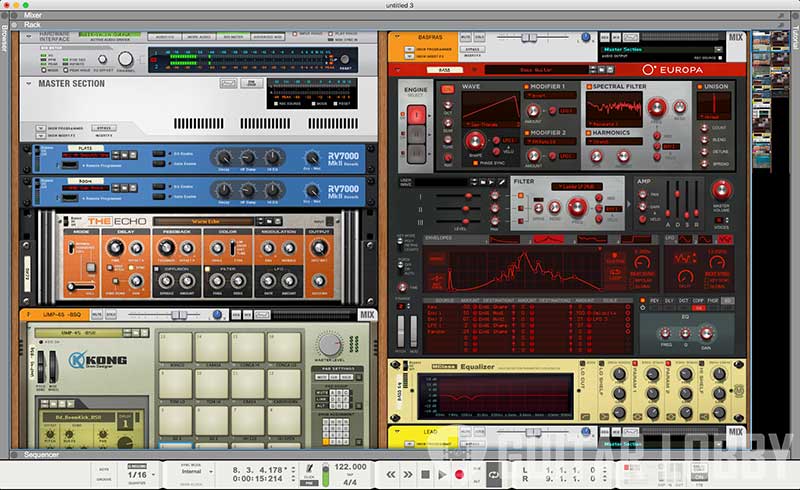800x490 pixels.
Task: Select Europa engine I button
Action: 416,114
